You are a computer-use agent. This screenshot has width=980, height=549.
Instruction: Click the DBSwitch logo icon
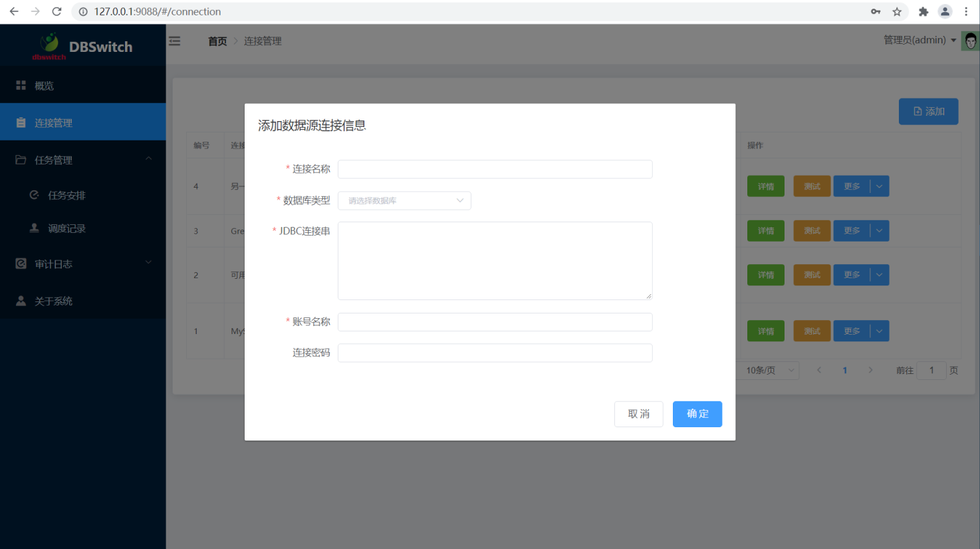click(49, 44)
